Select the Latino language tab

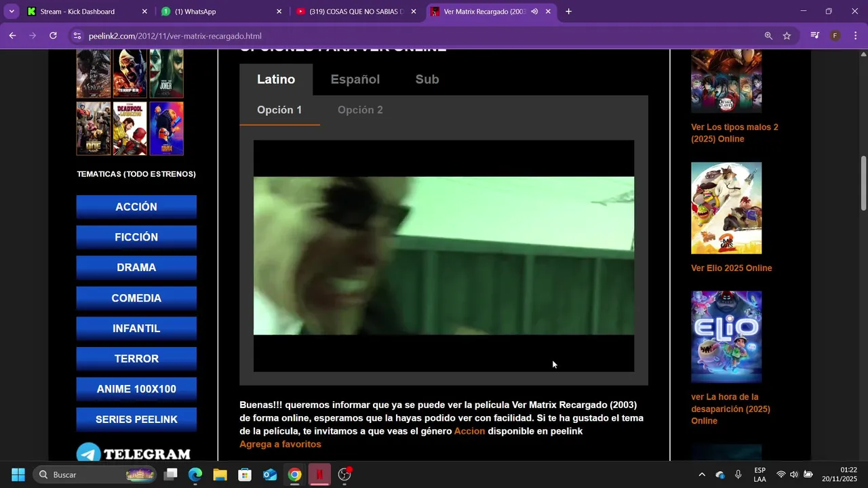point(276,79)
